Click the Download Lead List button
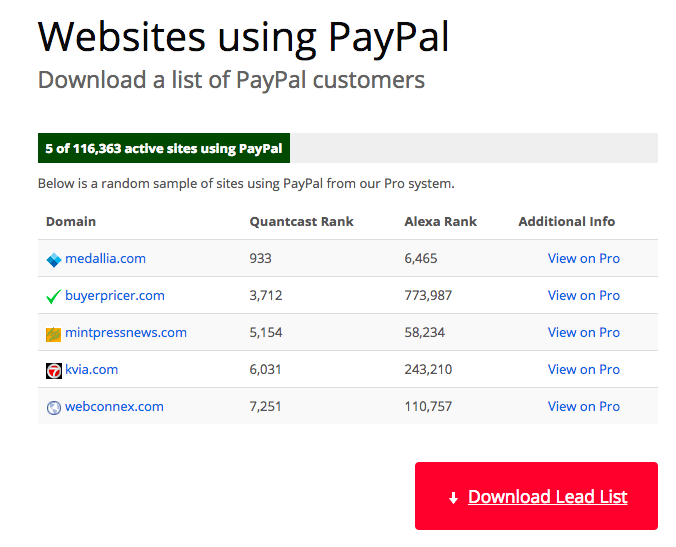 point(536,496)
